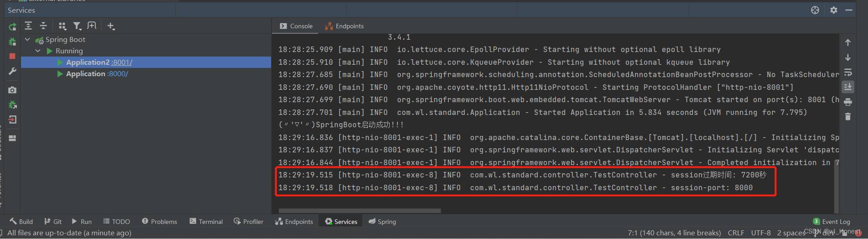Click the log line with 'session过期时间: 7200秒'
This screenshot has width=868, height=239.
[x=522, y=175]
